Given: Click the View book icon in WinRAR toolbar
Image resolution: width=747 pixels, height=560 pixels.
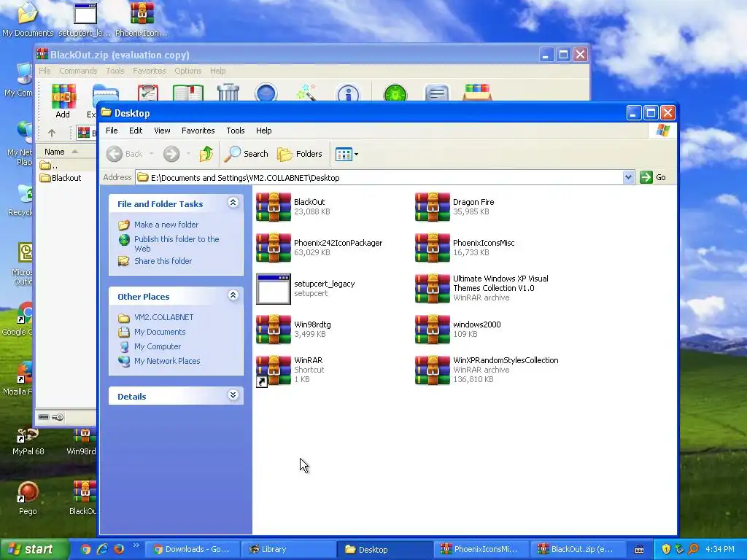Looking at the screenshot, I should [188, 93].
